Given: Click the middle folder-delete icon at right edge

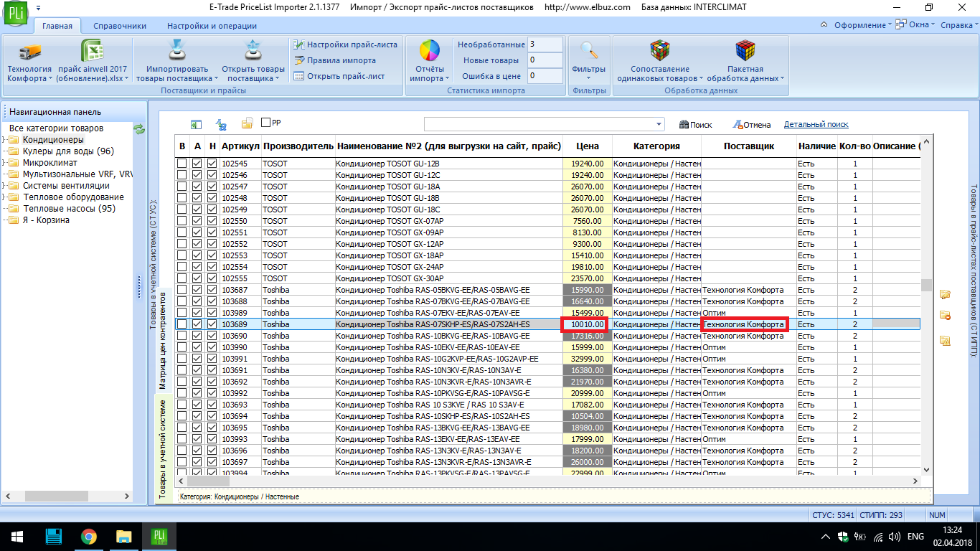Looking at the screenshot, I should [945, 316].
